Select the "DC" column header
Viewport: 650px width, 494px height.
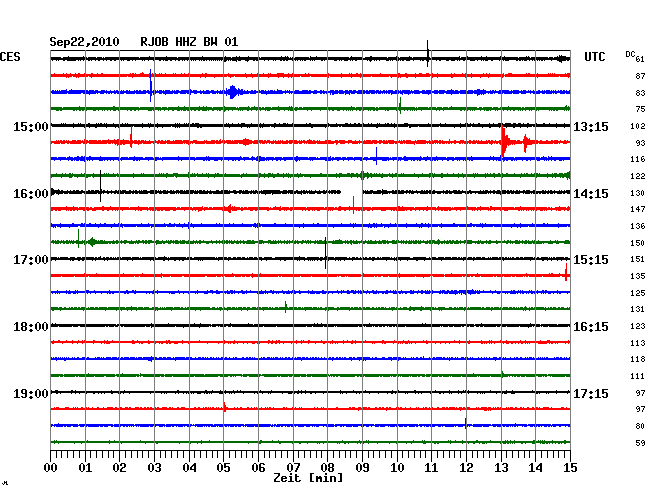tap(630, 54)
